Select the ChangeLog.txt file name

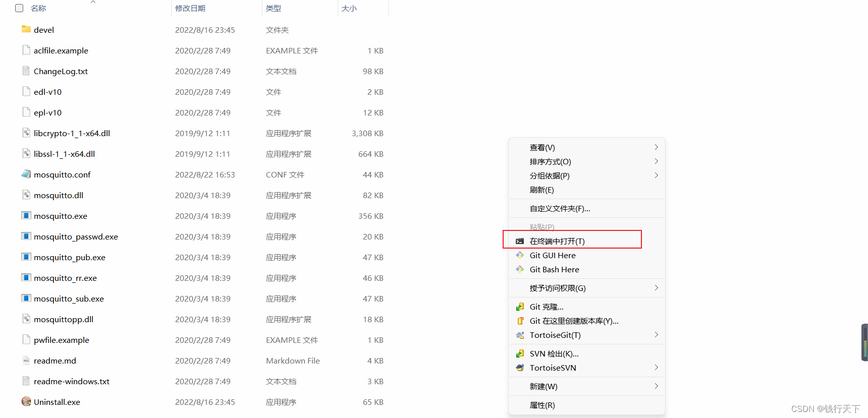pos(61,71)
